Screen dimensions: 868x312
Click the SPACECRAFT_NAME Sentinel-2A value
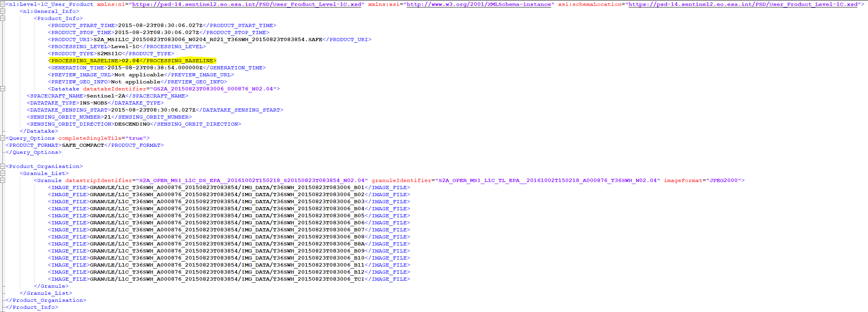pyautogui.click(x=106, y=96)
